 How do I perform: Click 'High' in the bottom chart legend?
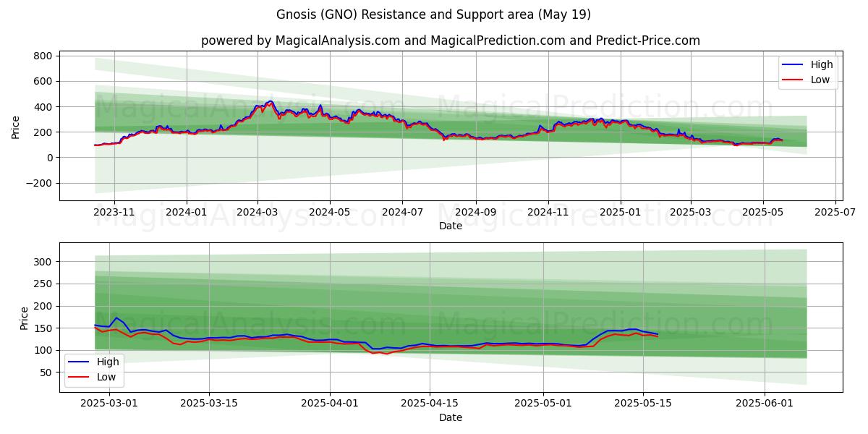109,362
